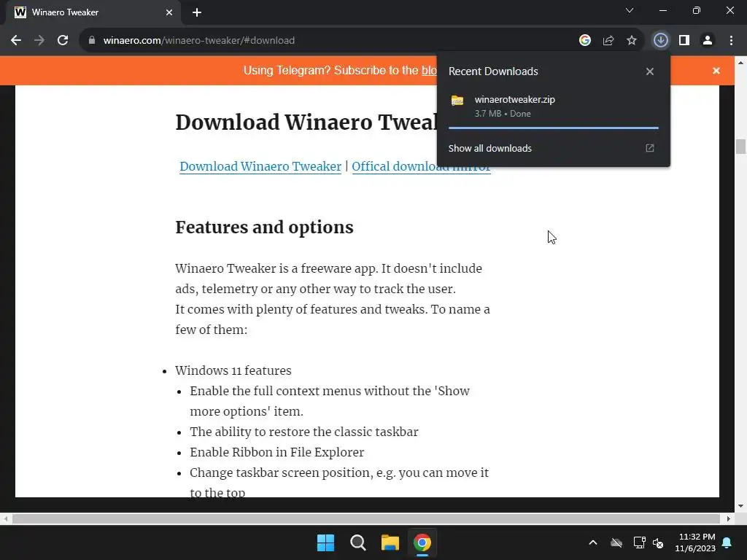Click the Windows 11 features bullet
The width and height of the screenshot is (747, 560).
coord(233,370)
